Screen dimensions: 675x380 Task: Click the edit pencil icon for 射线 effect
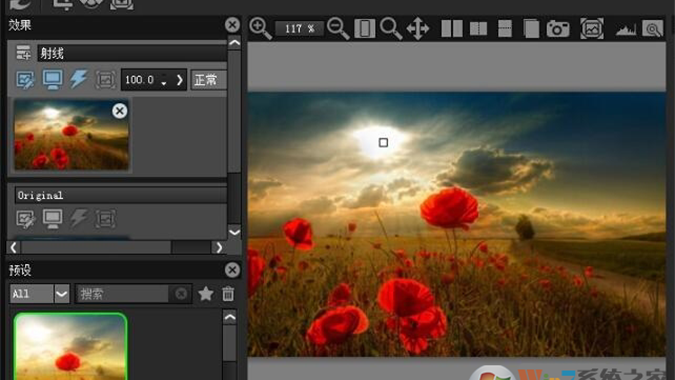pyautogui.click(x=25, y=80)
